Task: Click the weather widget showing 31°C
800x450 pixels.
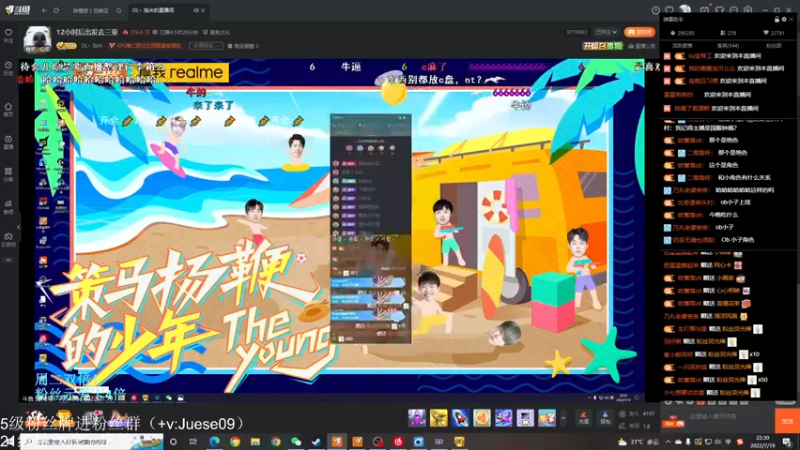Action: pos(638,441)
